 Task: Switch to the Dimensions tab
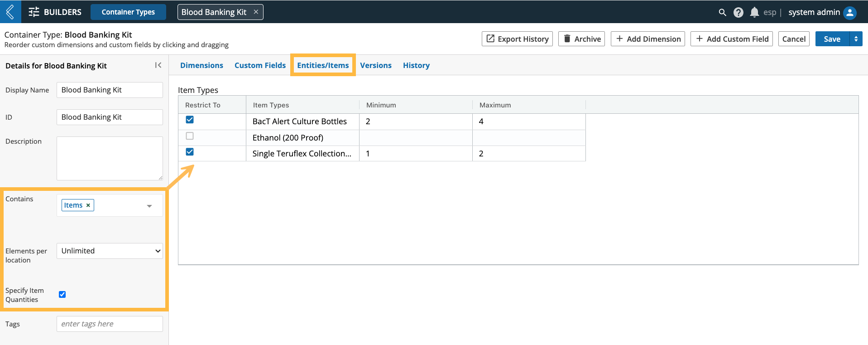coord(201,65)
